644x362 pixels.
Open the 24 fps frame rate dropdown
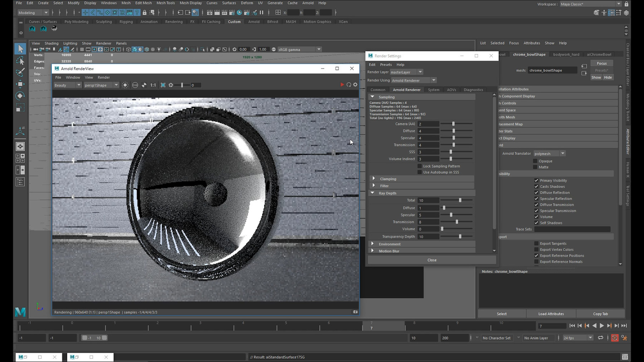point(577,338)
